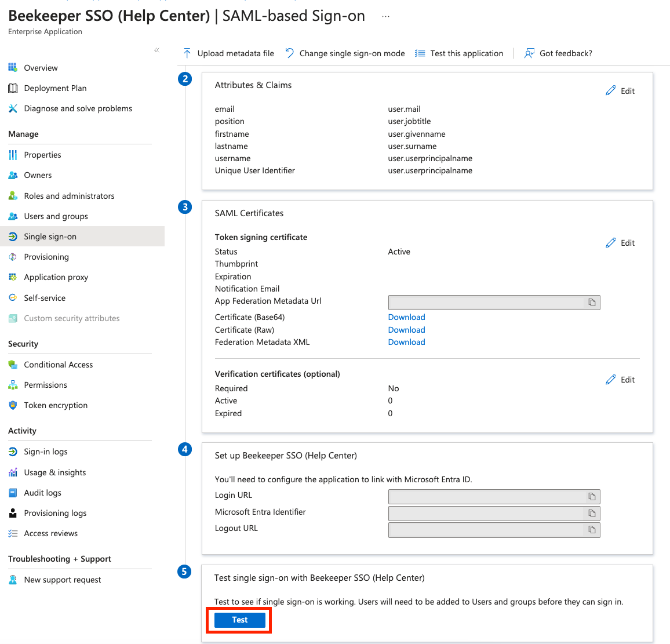Viewport: 670px width, 644px height.
Task: Open Token encryption page
Action: [x=56, y=405]
